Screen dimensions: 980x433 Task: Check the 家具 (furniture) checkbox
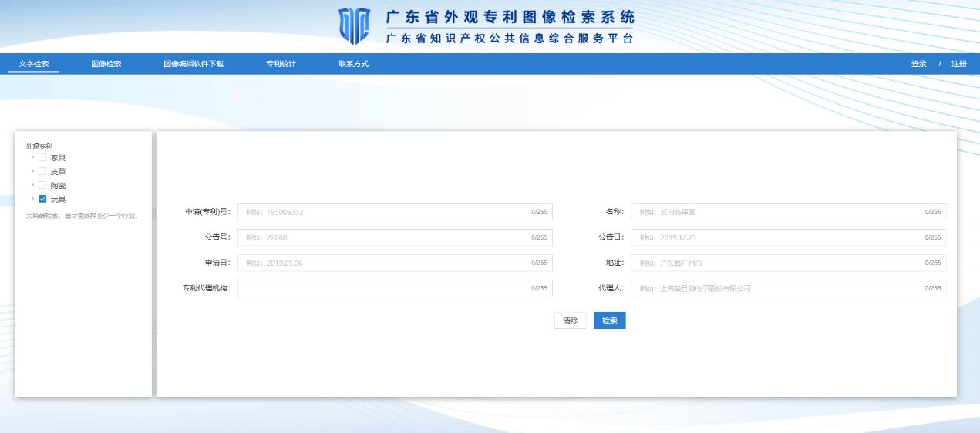(x=42, y=158)
